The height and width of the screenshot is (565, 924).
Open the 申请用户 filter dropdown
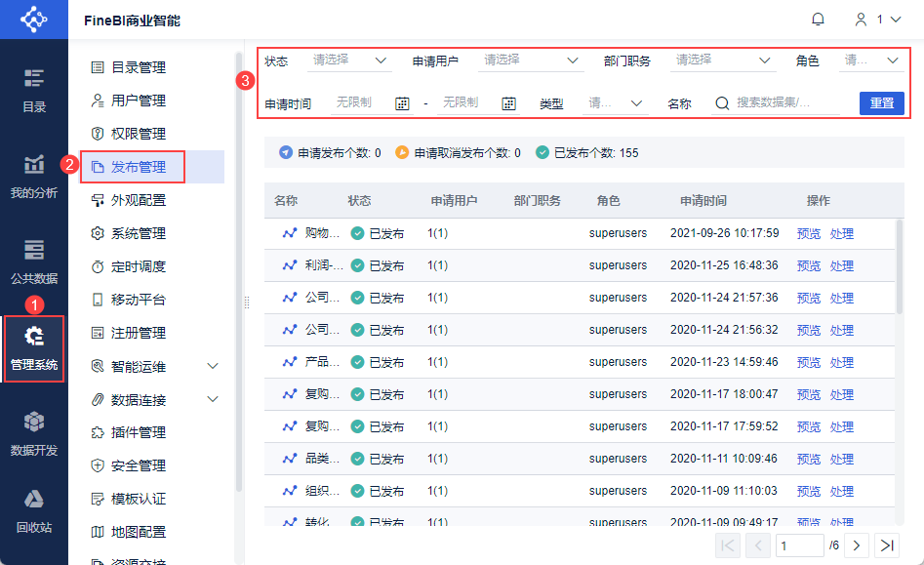531,61
